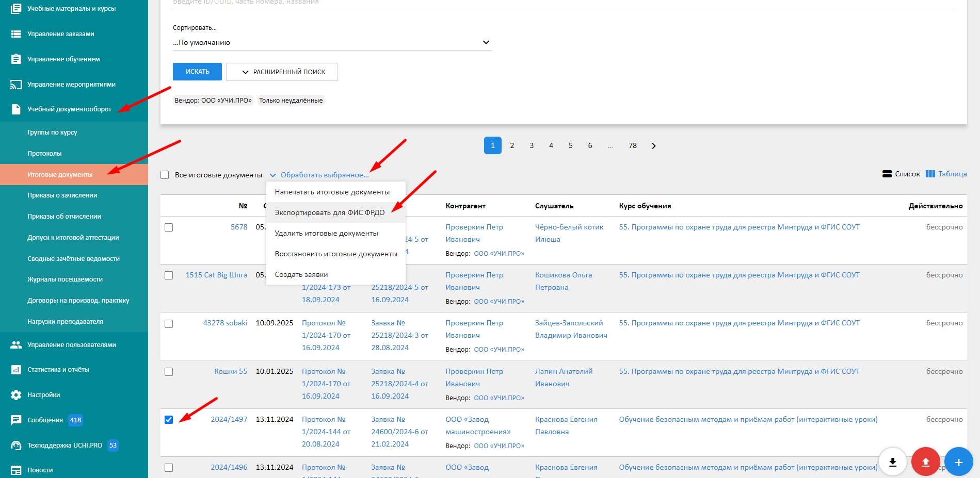Check the Кошки 55 row checkbox
The width and height of the screenshot is (980, 478).
[169, 372]
